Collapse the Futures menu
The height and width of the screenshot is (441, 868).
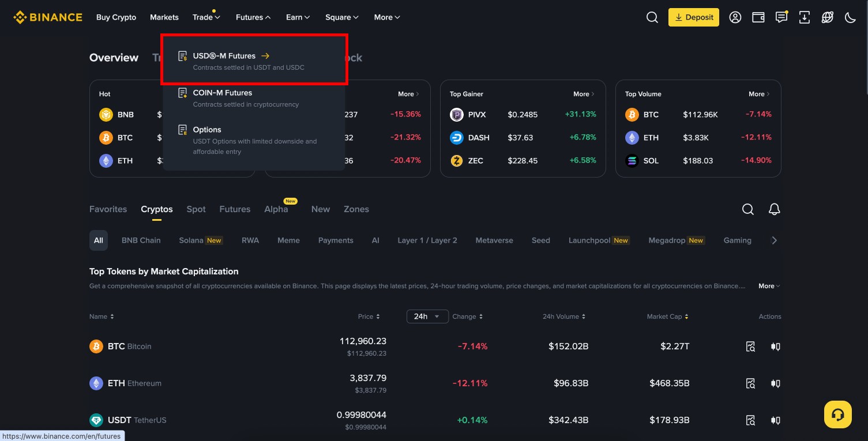point(253,17)
